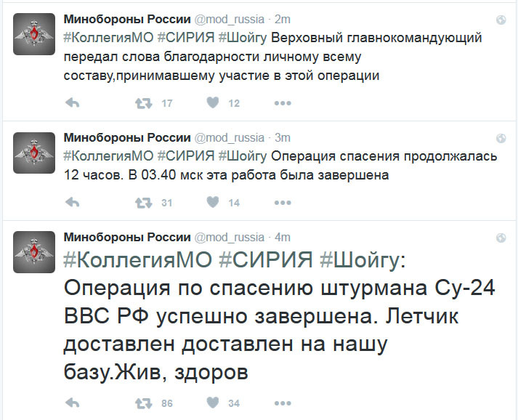Like the tweet with 12 likes
Viewport: 518px width, 420px height.
[x=213, y=102]
